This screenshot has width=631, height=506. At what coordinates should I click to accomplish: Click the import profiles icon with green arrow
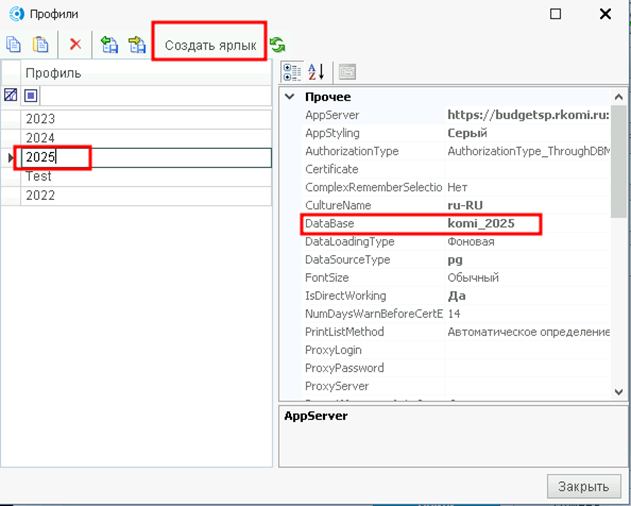point(109,45)
